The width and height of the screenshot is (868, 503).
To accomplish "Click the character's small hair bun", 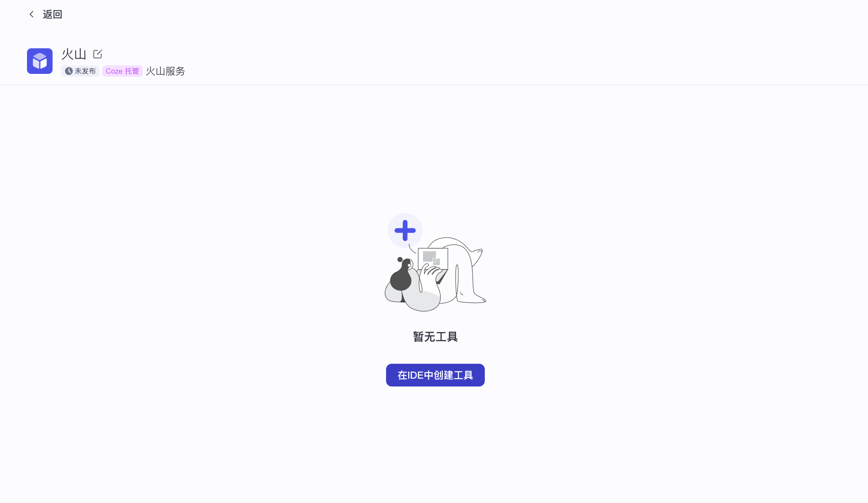I will click(400, 260).
